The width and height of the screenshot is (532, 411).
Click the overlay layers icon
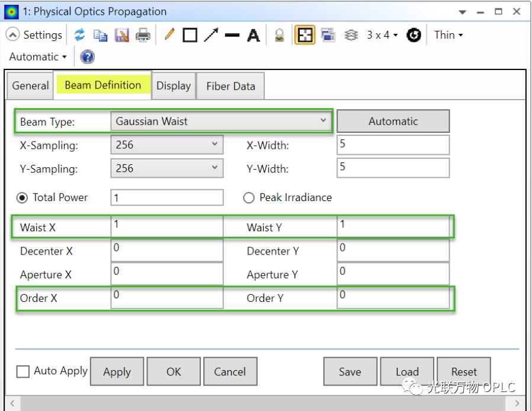click(x=351, y=36)
